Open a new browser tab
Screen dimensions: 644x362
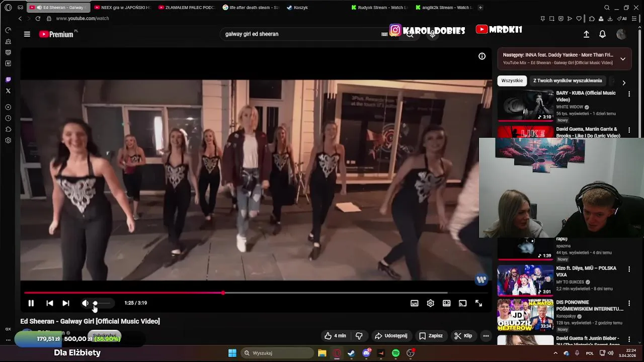[x=480, y=8]
